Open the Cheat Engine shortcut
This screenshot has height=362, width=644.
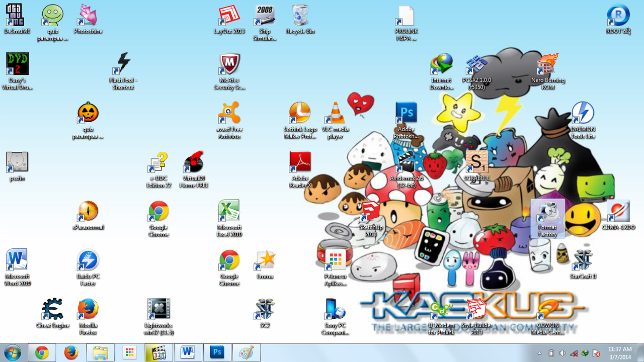click(53, 313)
